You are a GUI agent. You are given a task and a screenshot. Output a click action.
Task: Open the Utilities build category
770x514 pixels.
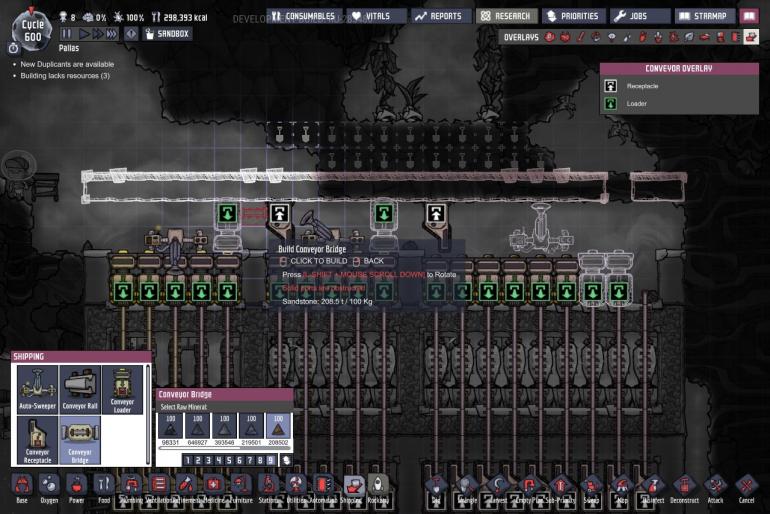(296, 488)
